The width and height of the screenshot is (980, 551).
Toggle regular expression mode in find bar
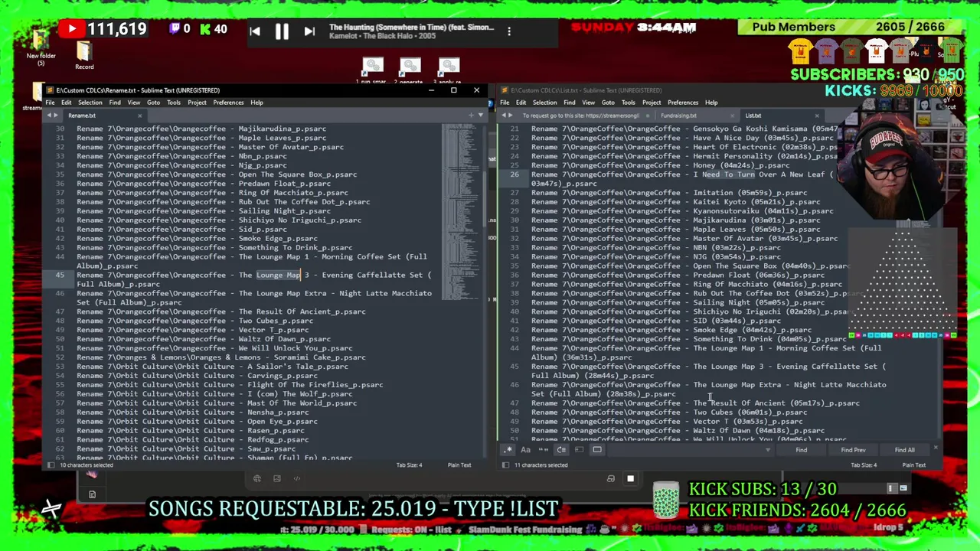(508, 450)
